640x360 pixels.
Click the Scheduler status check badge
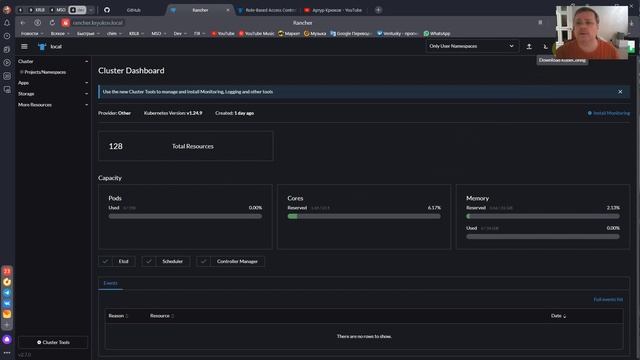tap(166, 262)
